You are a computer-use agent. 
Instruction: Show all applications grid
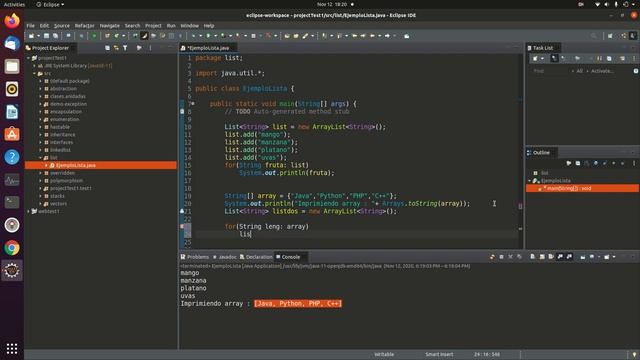click(x=12, y=348)
